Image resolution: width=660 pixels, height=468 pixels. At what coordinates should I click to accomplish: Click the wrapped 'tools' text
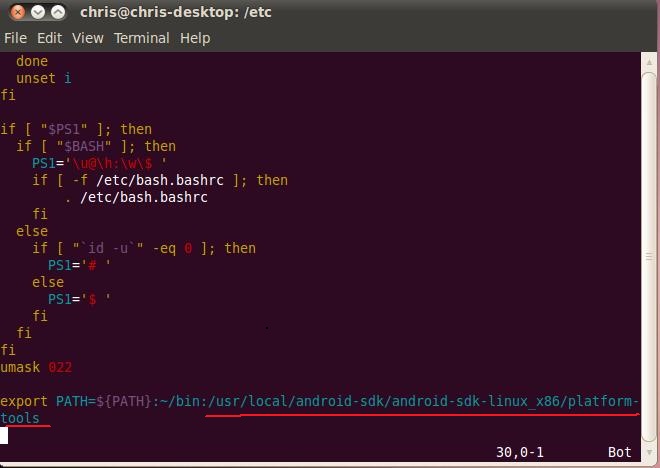[20, 418]
